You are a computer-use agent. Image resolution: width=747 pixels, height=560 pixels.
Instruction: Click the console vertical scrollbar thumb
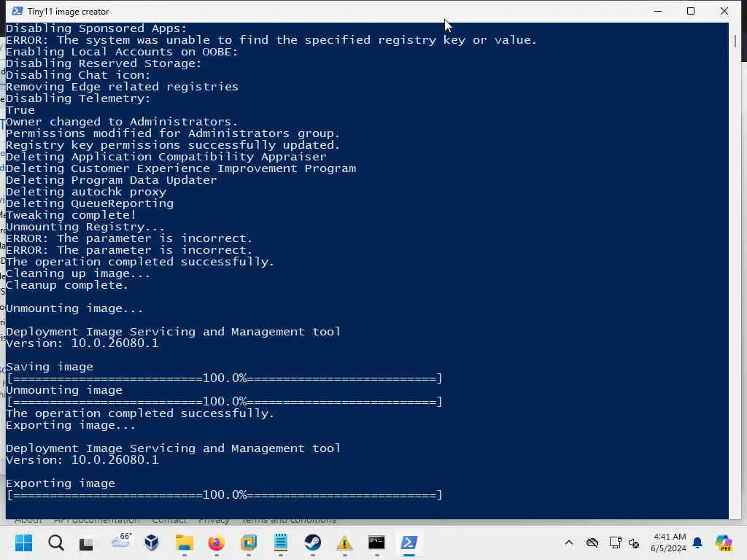(x=735, y=42)
